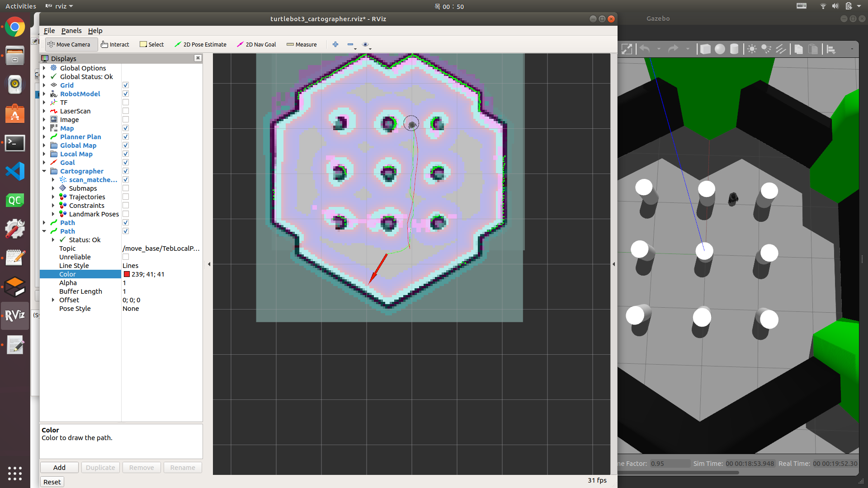Image resolution: width=868 pixels, height=488 pixels.
Task: Toggle the Grid display checkbox
Action: 126,85
